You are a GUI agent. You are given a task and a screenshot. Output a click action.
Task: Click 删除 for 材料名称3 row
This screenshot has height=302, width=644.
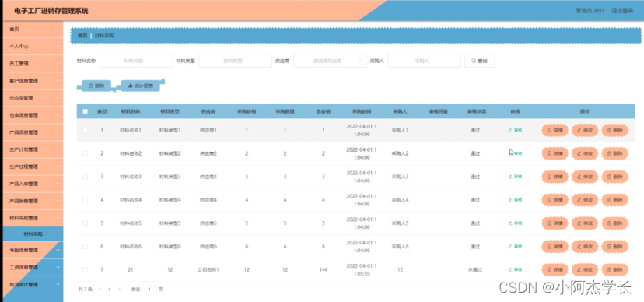click(x=615, y=177)
